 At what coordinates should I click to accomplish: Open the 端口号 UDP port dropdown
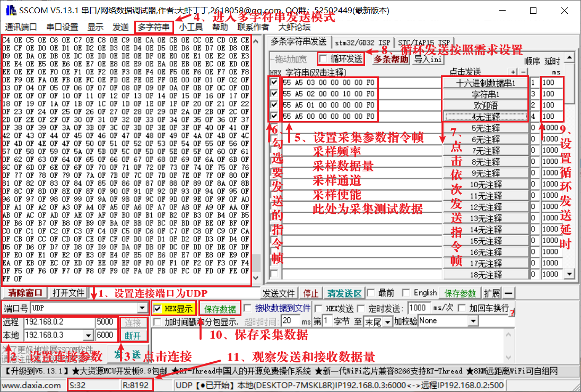tap(142, 308)
